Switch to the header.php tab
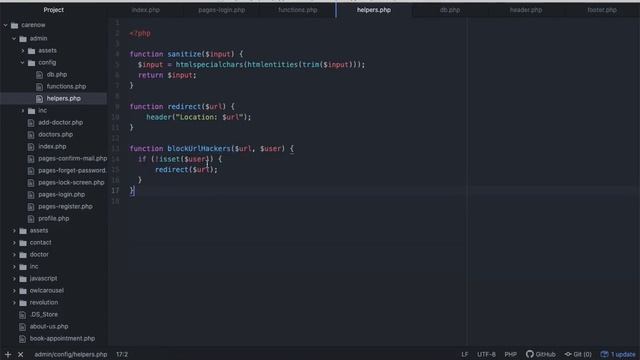 (x=526, y=10)
